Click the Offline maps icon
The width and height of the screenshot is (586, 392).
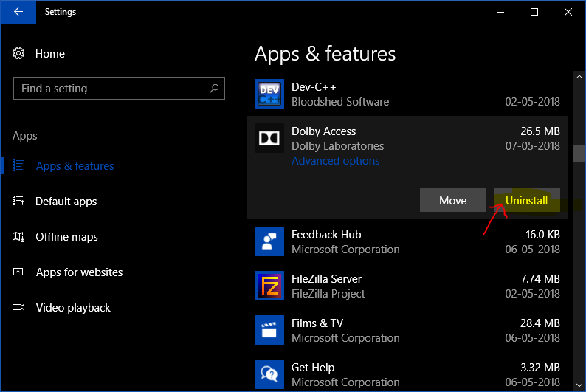(x=18, y=236)
